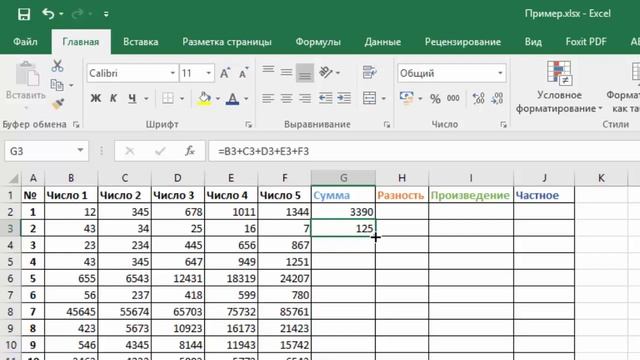Open the Файл tab

pyautogui.click(x=25, y=42)
